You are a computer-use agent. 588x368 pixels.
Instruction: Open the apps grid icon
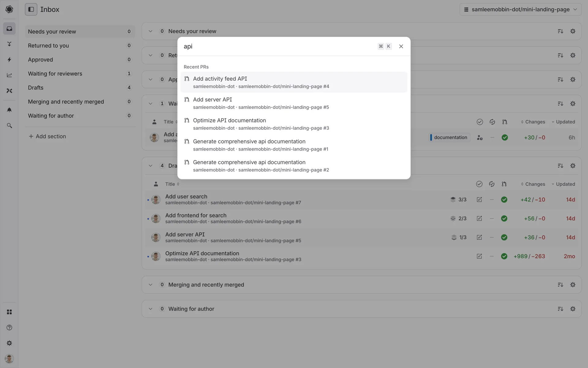[9, 312]
